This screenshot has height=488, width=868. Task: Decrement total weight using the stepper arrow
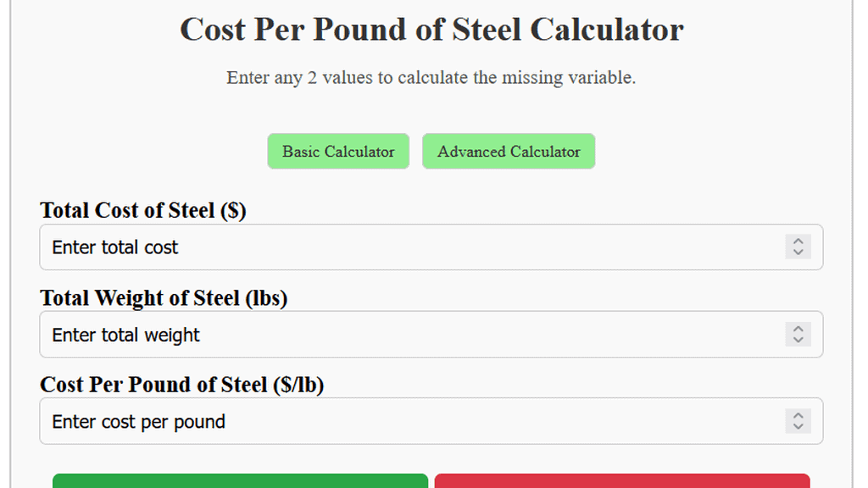click(x=798, y=339)
